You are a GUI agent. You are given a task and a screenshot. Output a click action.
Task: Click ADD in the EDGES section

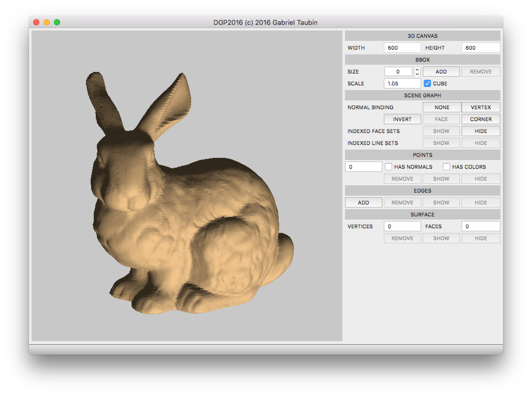[363, 202]
